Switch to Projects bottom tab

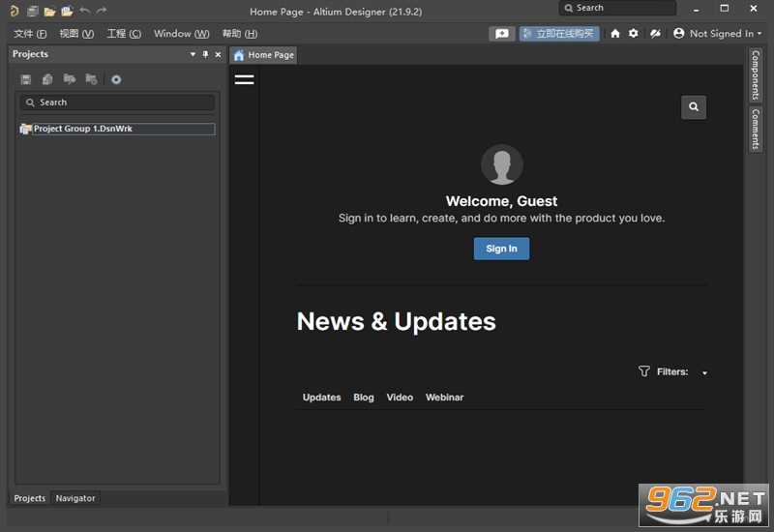30,498
